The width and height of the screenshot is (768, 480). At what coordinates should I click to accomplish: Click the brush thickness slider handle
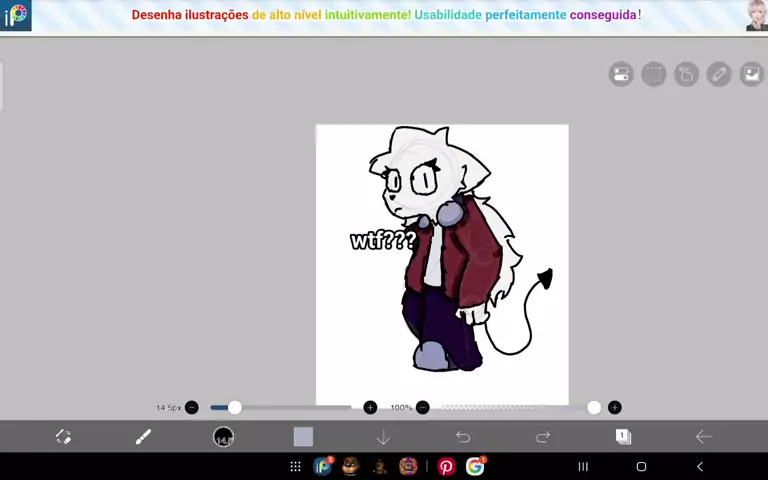coord(235,408)
